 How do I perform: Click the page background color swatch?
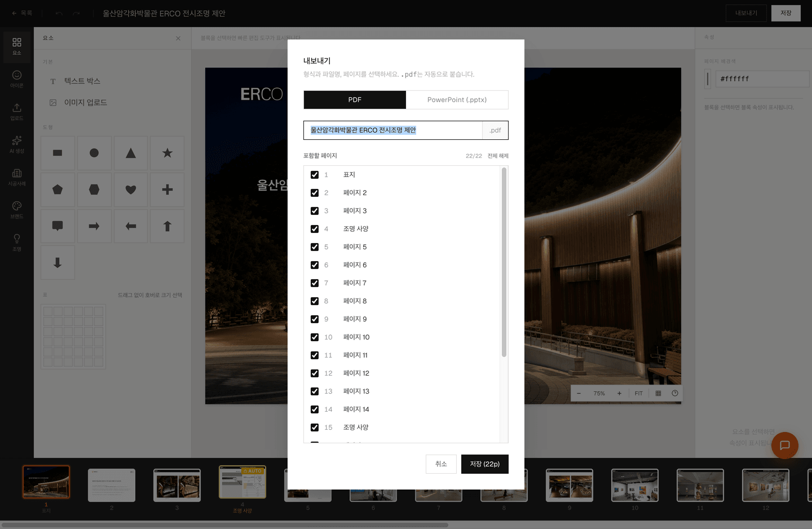(x=708, y=79)
